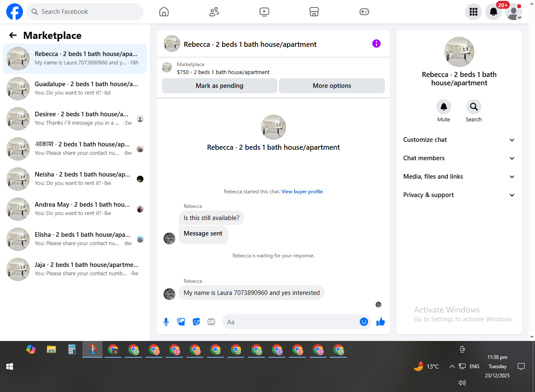Expand Media, files and links section
535x392 pixels.
459,177
